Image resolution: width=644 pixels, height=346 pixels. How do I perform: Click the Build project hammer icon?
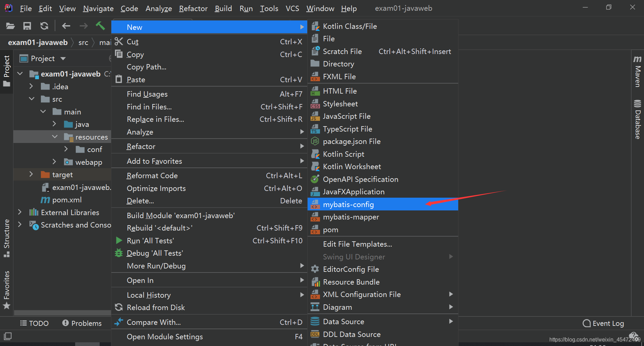pos(100,26)
